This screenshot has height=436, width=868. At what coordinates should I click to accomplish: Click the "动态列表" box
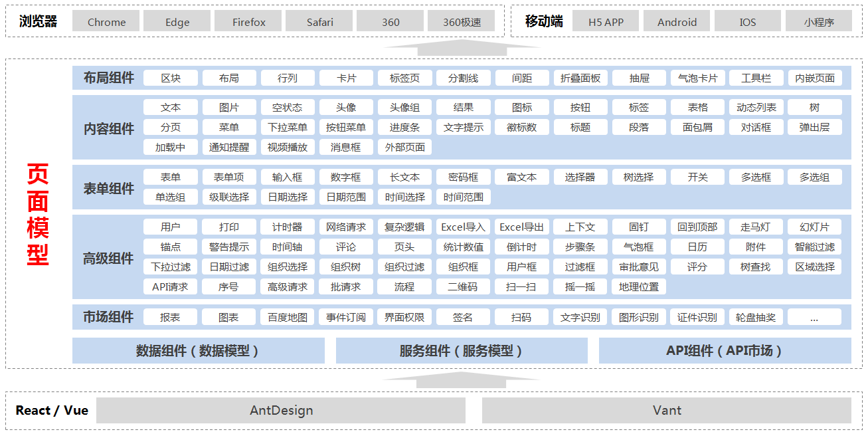coord(756,107)
